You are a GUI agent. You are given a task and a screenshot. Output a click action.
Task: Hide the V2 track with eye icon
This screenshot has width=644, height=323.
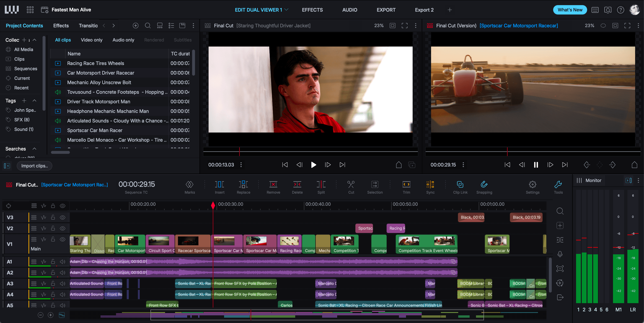(62, 228)
